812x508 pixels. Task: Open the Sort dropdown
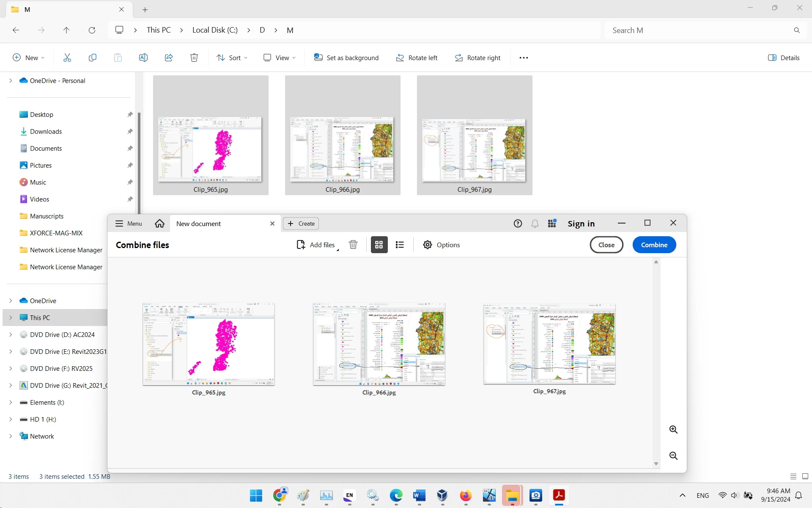pyautogui.click(x=232, y=58)
